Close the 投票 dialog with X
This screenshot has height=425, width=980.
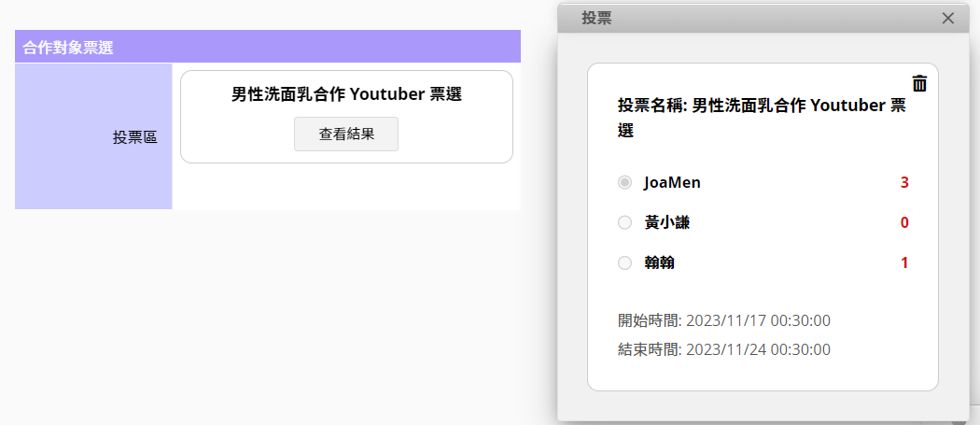[x=948, y=18]
